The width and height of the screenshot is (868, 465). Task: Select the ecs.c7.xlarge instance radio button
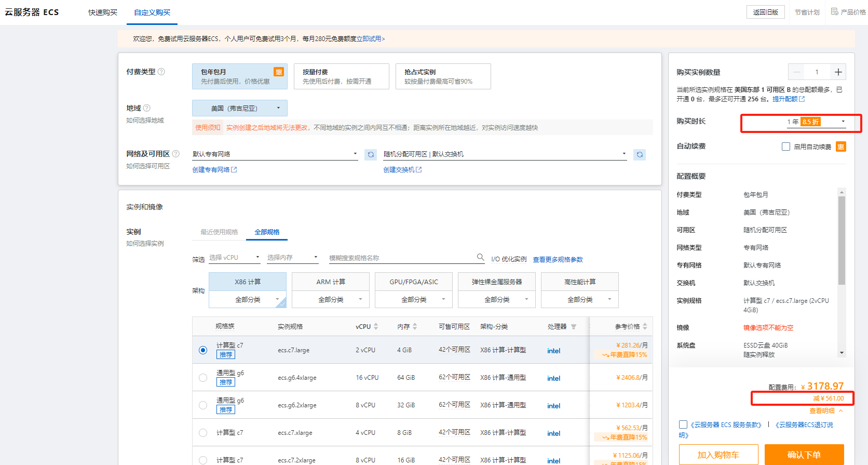tap(203, 433)
